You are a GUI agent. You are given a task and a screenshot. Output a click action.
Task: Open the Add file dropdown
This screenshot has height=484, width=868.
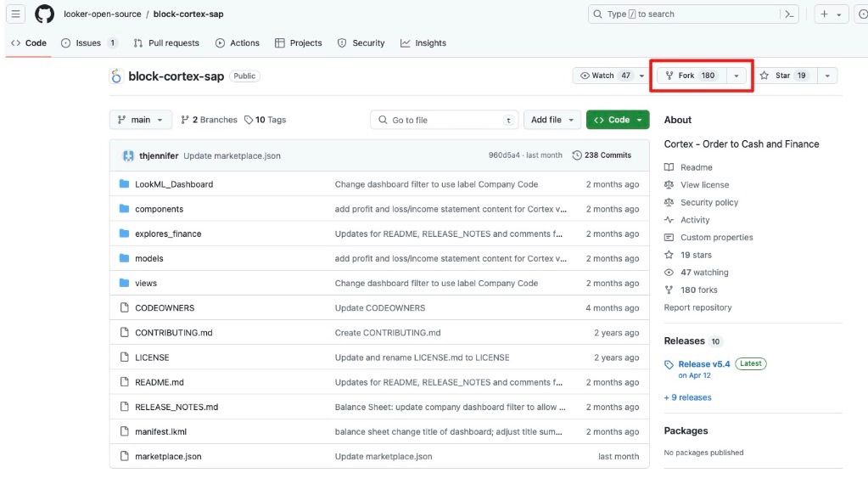552,120
